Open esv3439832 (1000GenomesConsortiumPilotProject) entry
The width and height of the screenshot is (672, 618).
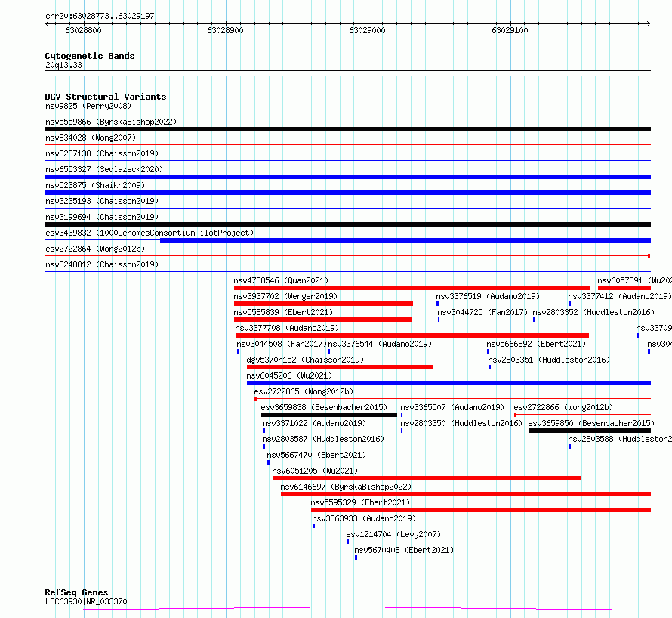coord(150,233)
